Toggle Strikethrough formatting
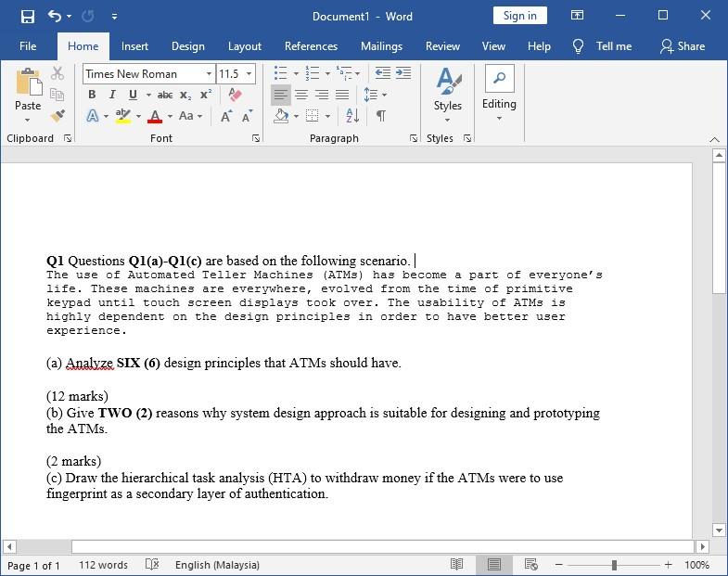 click(x=165, y=96)
